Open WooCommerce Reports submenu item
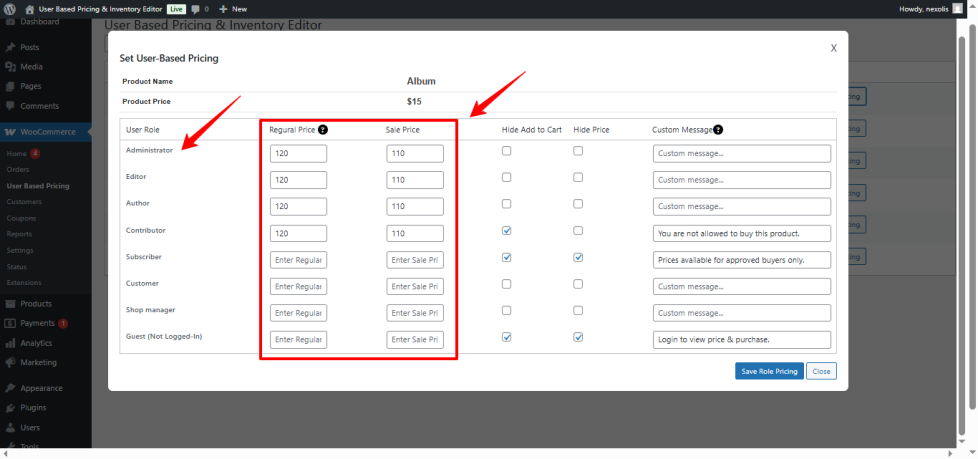Screen dimensions: 978x459 coord(19,234)
